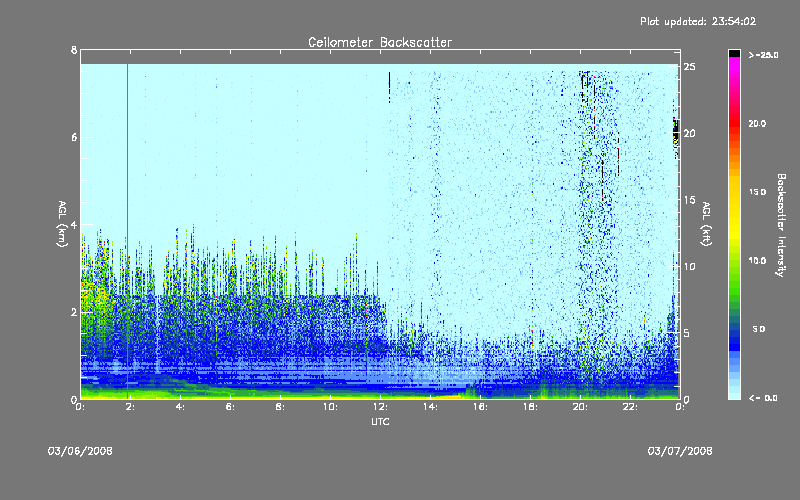
Task: Click the "5.0" colorbar label
Action: (x=759, y=329)
